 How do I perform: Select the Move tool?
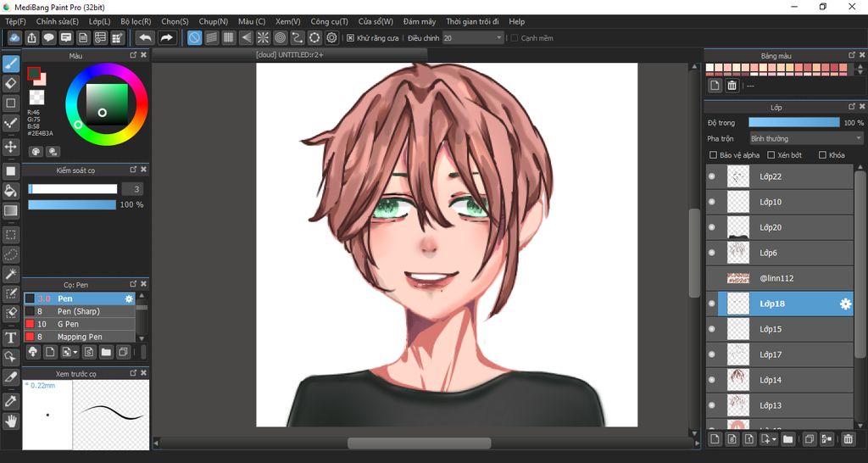pyautogui.click(x=10, y=147)
